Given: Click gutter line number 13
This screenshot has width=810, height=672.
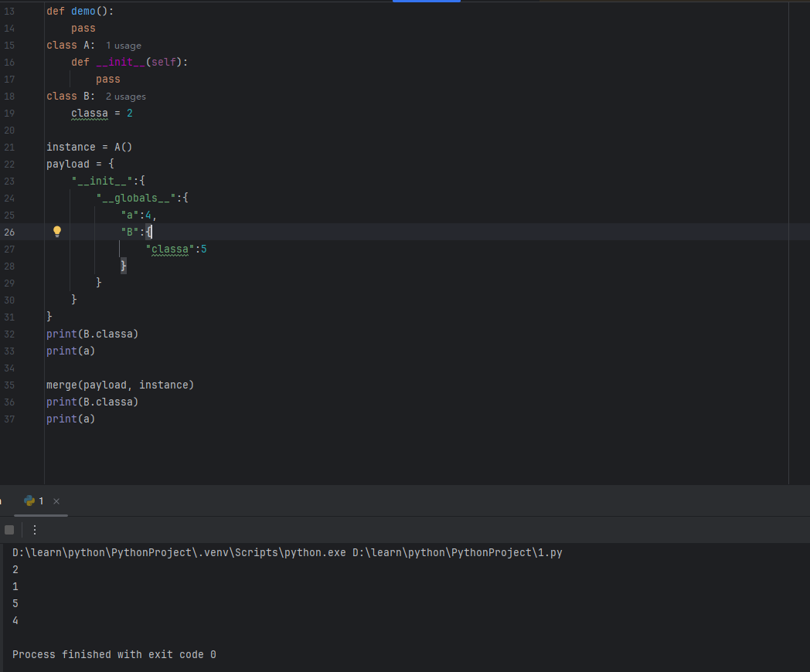Looking at the screenshot, I should coord(9,12).
